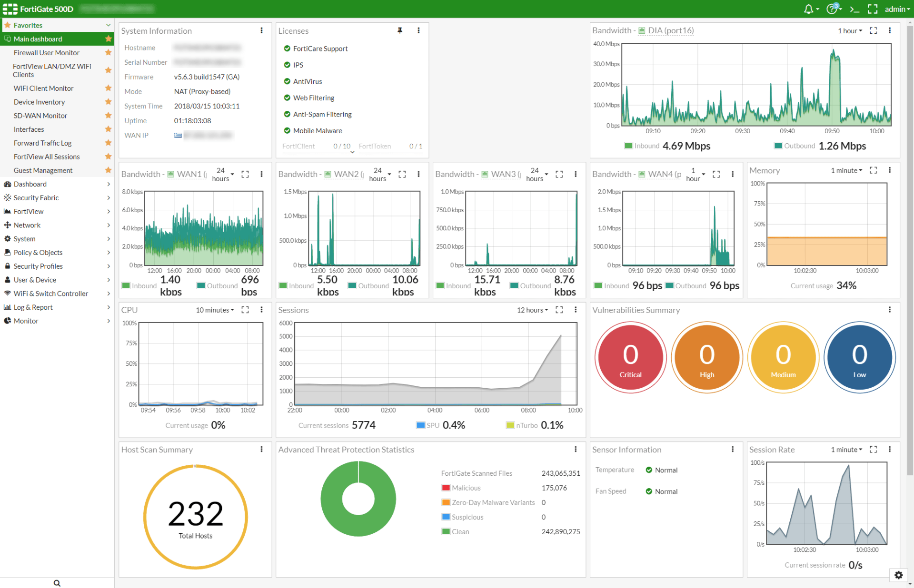Expand the WAN4 bandwidth widget
Image resolution: width=914 pixels, height=588 pixels.
tap(716, 174)
